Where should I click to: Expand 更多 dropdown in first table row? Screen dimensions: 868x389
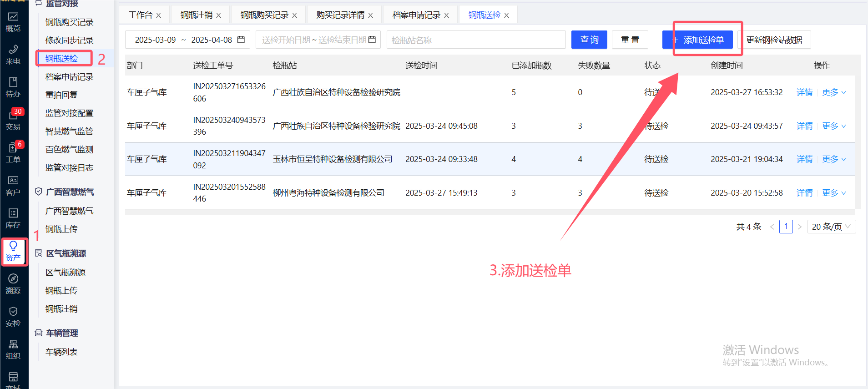coord(834,92)
